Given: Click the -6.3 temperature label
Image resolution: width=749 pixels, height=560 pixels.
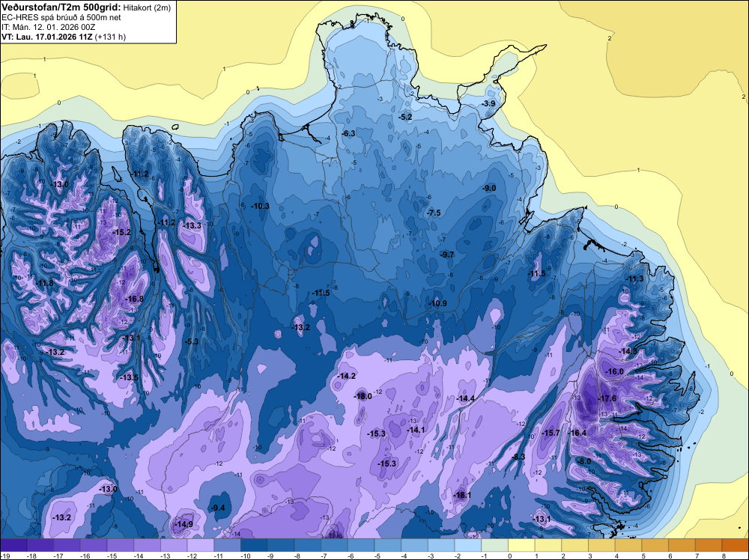Looking at the screenshot, I should [348, 134].
